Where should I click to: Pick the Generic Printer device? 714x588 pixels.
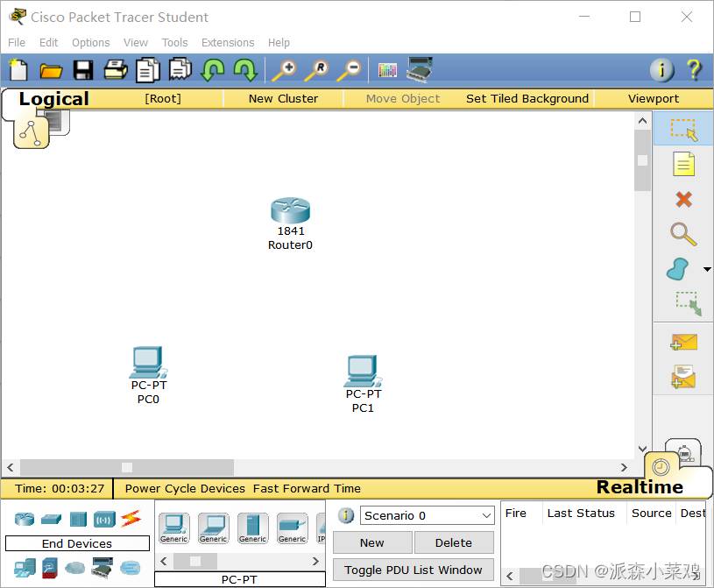293,528
